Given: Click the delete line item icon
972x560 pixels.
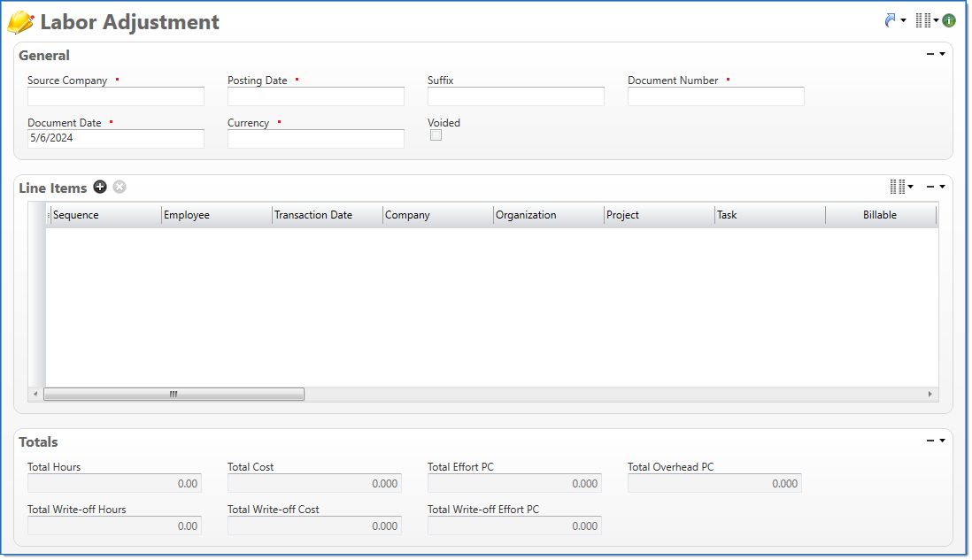Looking at the screenshot, I should click(x=120, y=187).
